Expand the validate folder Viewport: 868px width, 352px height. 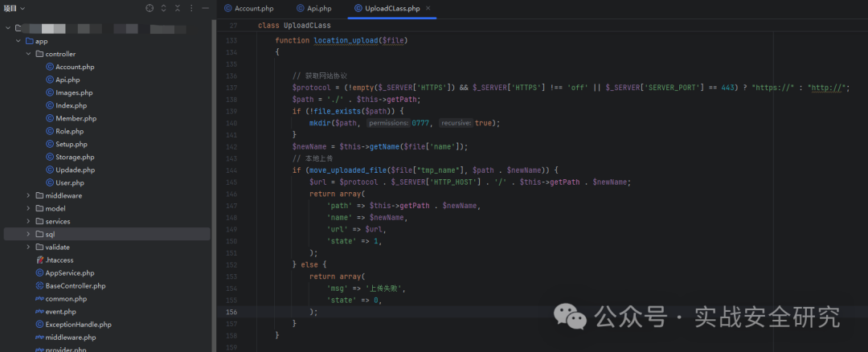click(28, 248)
